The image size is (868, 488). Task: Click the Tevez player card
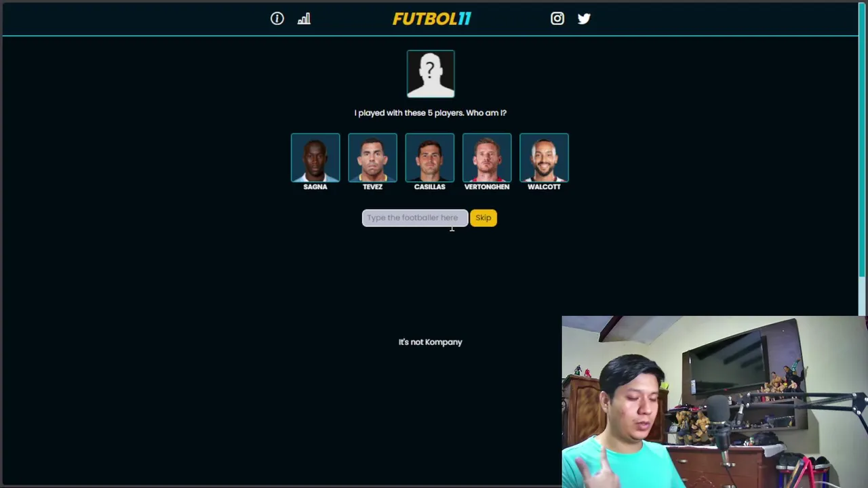tap(372, 158)
